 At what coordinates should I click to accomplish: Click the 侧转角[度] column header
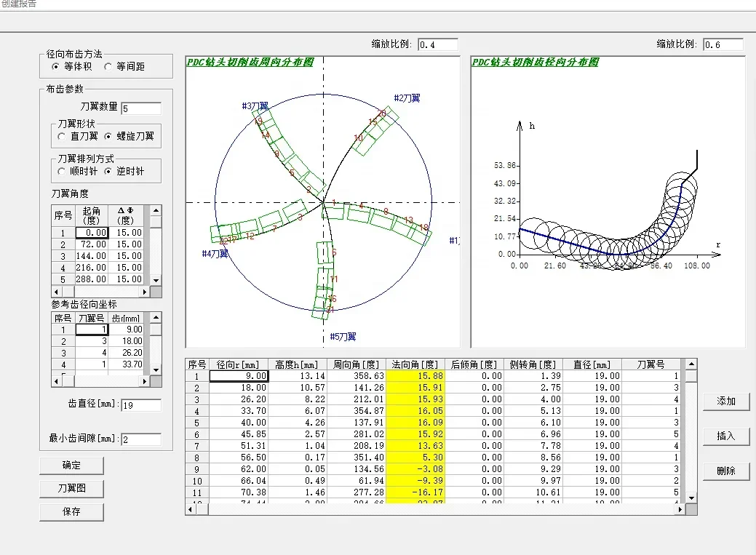tap(533, 364)
